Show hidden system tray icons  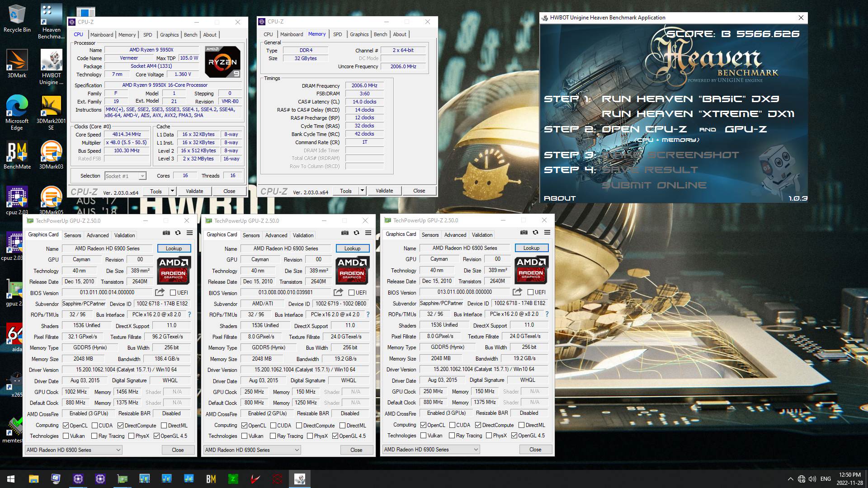790,479
